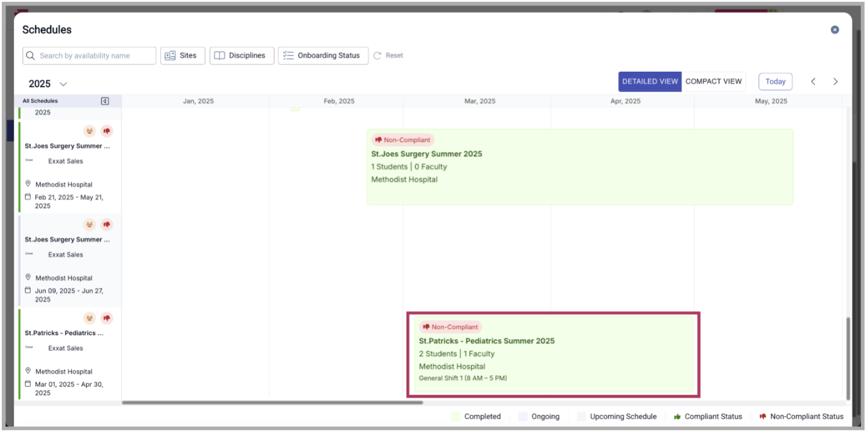Click the non-compliant thumbs-down icon on St.Patricks schedule
The width and height of the screenshot is (868, 433).
click(106, 318)
